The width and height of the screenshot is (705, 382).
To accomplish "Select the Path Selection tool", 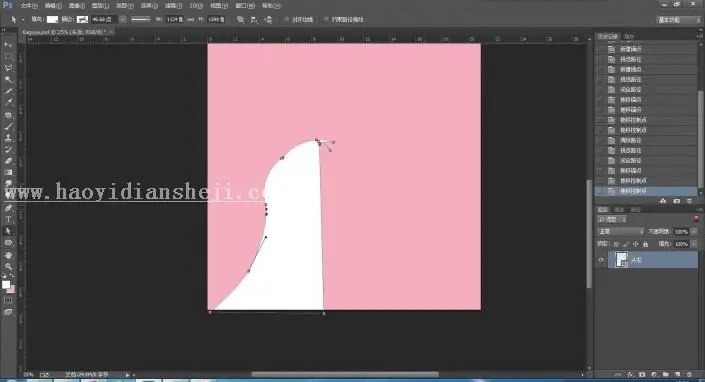I will point(8,231).
